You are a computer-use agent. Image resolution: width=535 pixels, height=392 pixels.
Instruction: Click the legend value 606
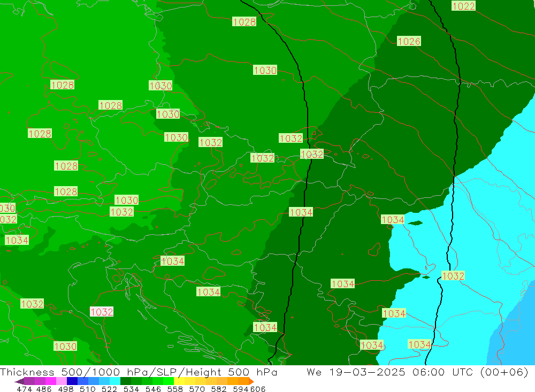coord(257,389)
